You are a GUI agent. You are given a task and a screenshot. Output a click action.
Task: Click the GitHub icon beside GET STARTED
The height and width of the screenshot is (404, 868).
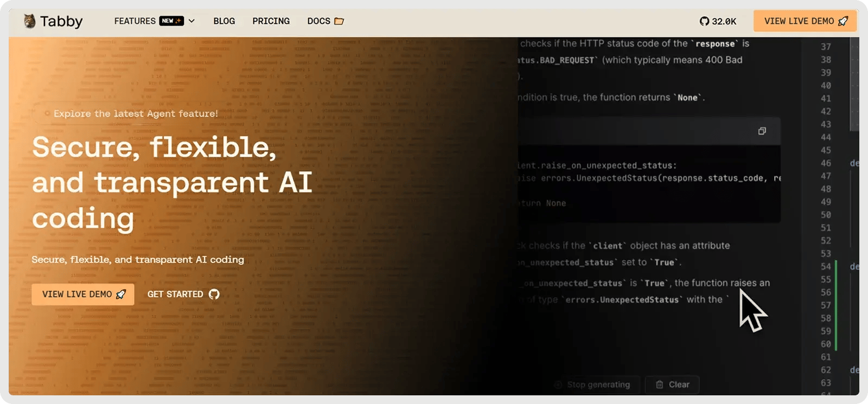(214, 294)
